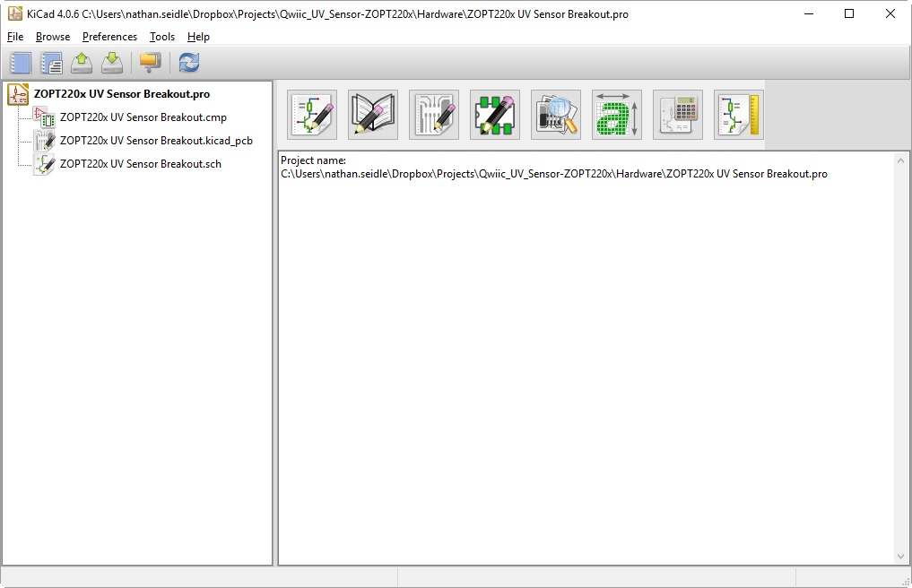This screenshot has height=588, width=912.
Task: Launch the Pcbnew board layout editor
Action: click(434, 115)
